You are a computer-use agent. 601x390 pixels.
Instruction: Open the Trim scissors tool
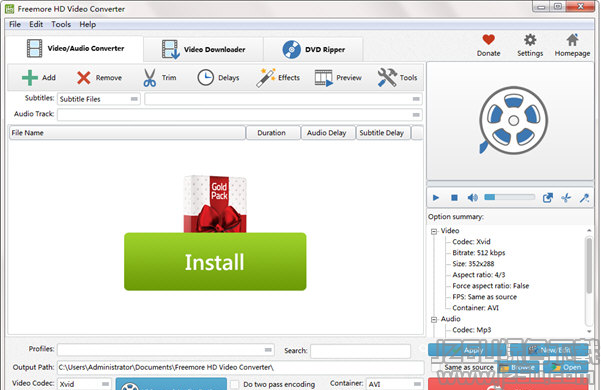[x=149, y=78]
